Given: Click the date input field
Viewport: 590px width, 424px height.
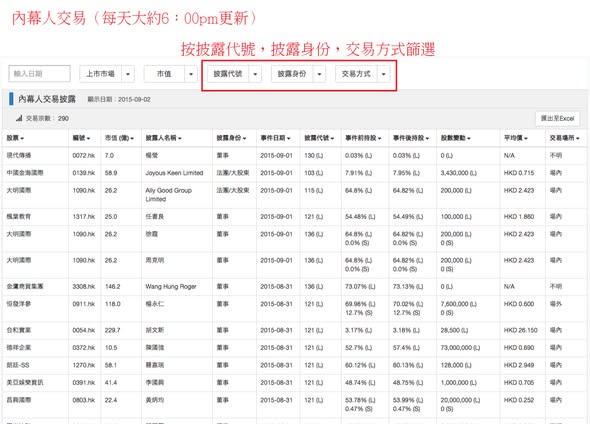Looking at the screenshot, I should [39, 74].
